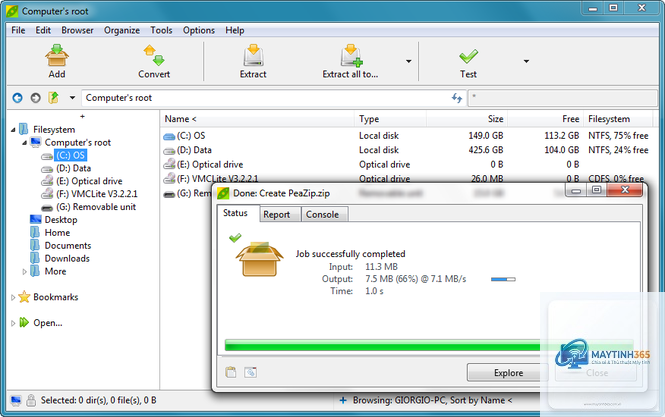665x417 pixels.
Task: Open the dropdown next to Extract all to
Action: tap(408, 62)
